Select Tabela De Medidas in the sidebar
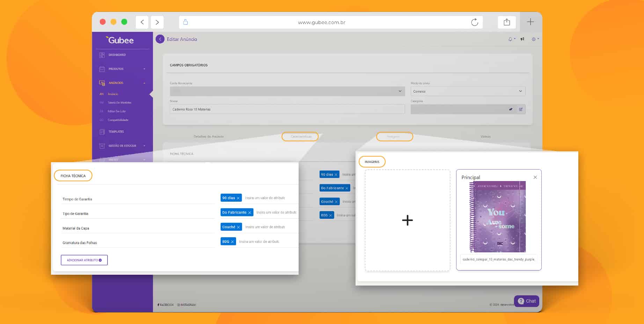 (119, 103)
